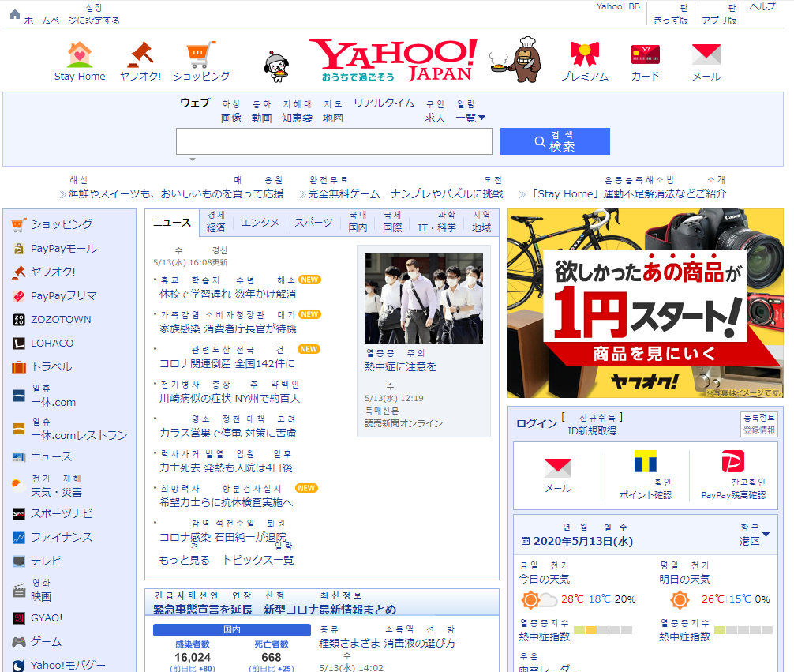Open the カード credit card icon

645,54
